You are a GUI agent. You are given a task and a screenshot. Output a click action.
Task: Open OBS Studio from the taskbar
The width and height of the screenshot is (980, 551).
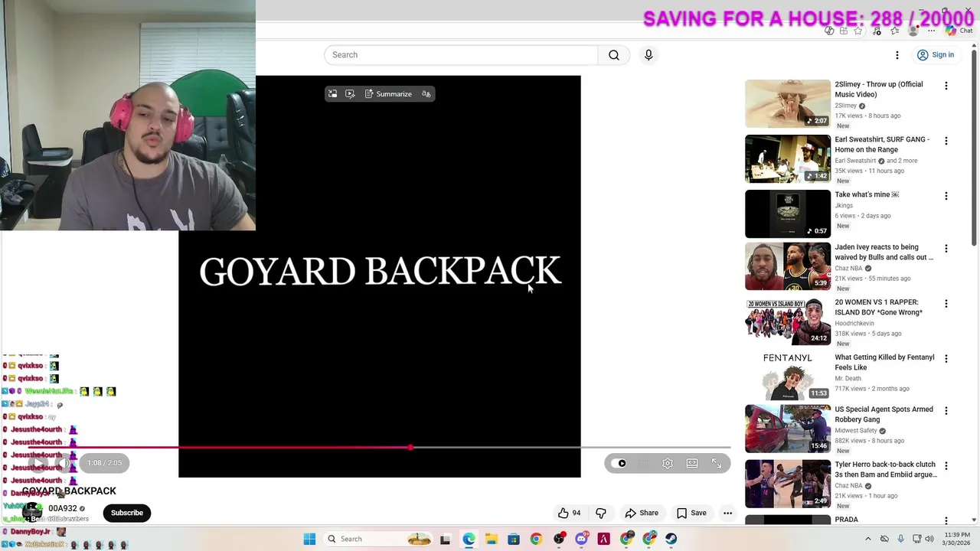coord(559,539)
